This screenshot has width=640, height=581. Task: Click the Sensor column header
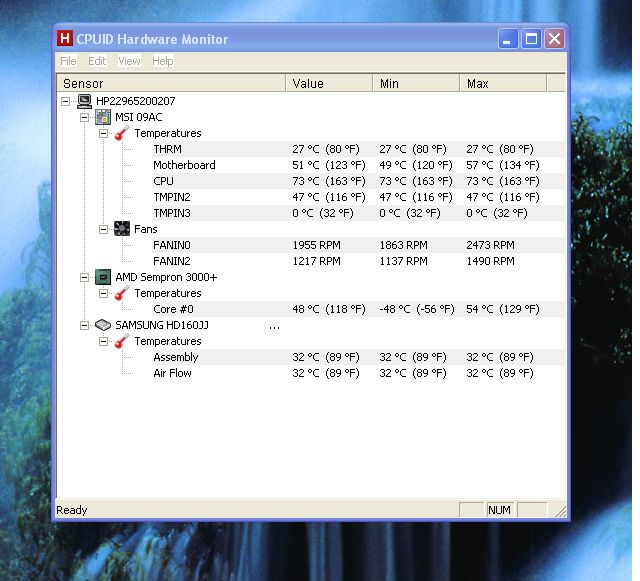pos(171,84)
